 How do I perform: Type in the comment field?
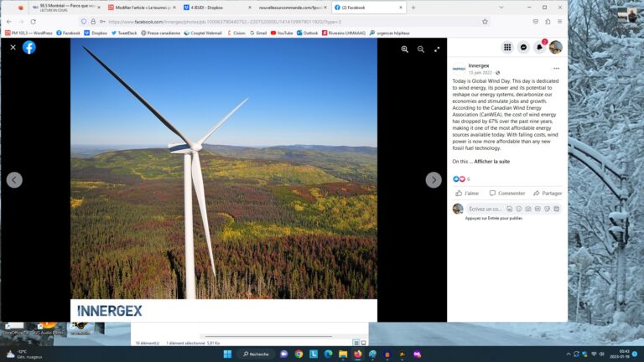tap(485, 209)
